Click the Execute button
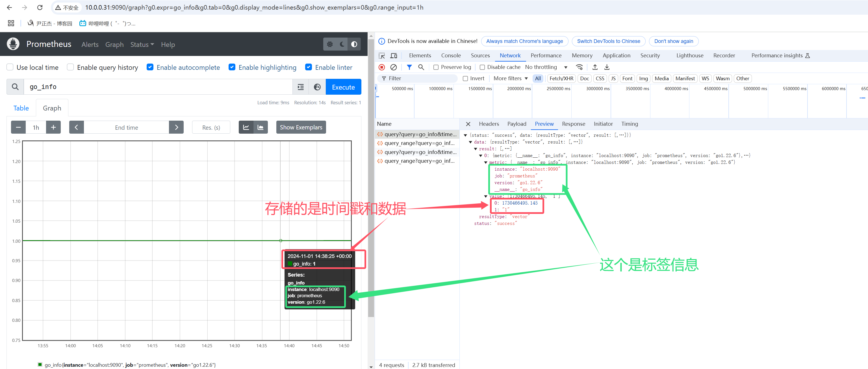 pos(343,87)
